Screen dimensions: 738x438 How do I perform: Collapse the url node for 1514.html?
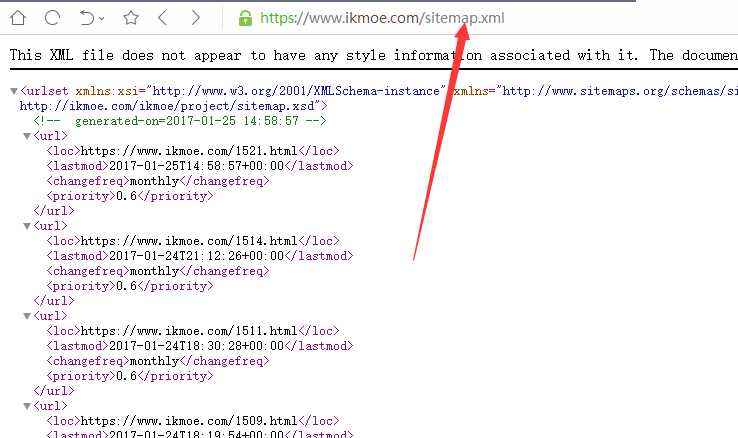point(27,226)
